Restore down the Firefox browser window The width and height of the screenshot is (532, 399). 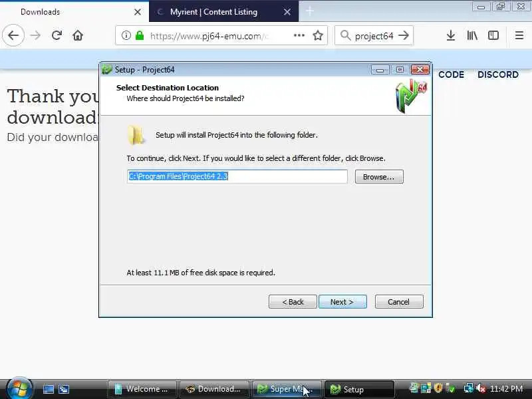click(x=501, y=7)
